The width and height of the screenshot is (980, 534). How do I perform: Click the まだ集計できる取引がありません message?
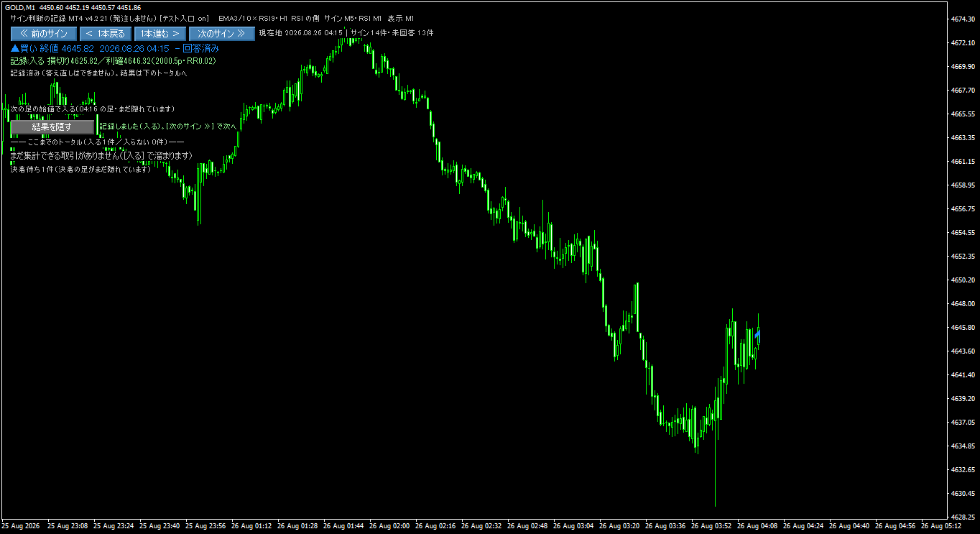pos(101,155)
